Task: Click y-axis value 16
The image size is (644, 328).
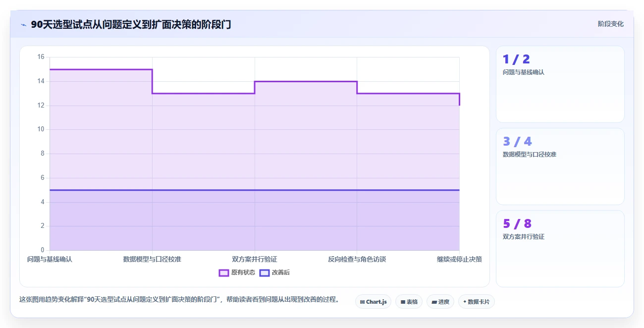Action: pos(41,57)
